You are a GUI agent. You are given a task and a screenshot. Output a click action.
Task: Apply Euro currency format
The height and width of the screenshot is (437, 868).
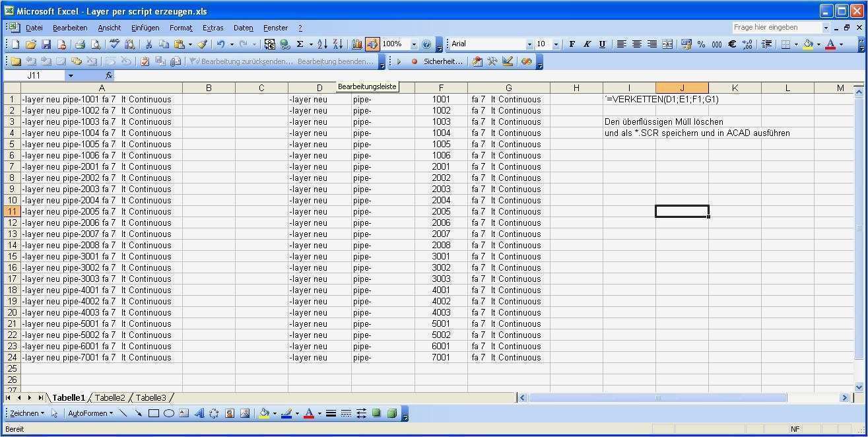[x=732, y=44]
